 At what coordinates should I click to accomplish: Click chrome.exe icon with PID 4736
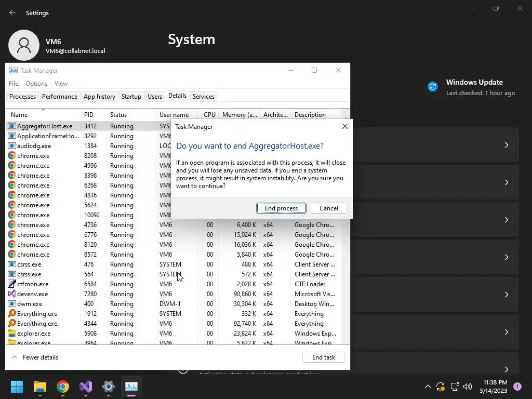(12, 224)
